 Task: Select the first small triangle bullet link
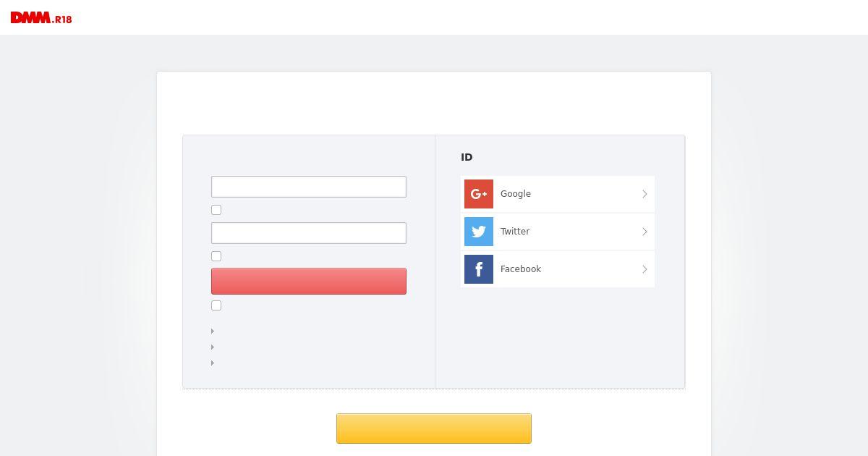(x=213, y=331)
